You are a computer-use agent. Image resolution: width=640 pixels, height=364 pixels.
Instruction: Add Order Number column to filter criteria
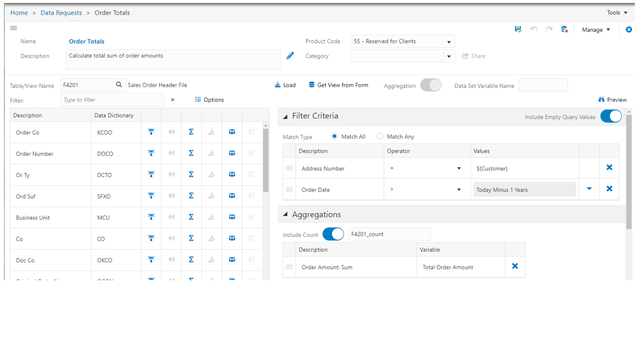pyautogui.click(x=151, y=153)
